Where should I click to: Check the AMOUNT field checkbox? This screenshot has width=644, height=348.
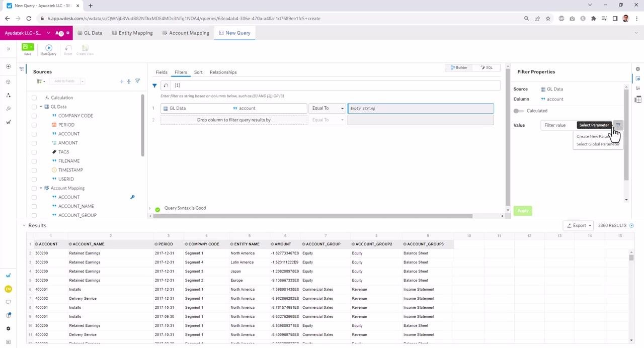34,143
